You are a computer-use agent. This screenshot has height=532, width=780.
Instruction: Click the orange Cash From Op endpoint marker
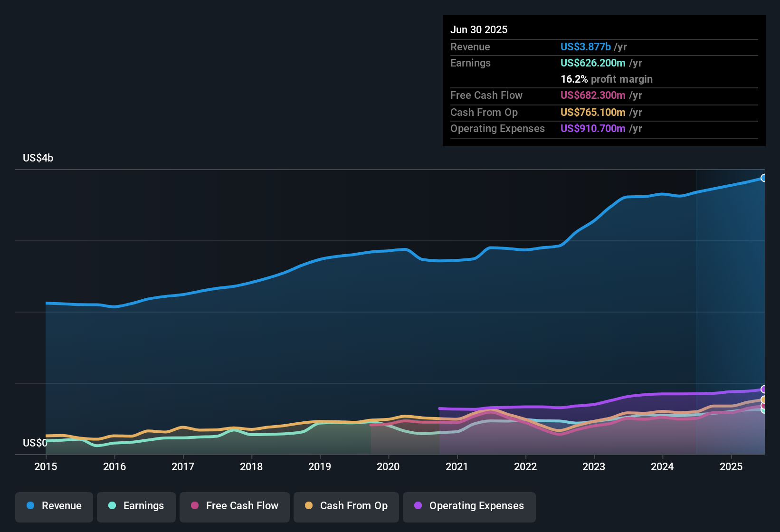(x=764, y=399)
